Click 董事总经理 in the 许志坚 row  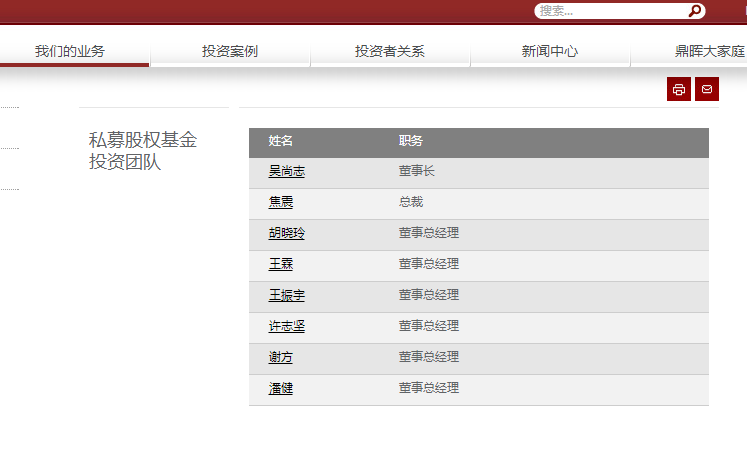pos(429,325)
